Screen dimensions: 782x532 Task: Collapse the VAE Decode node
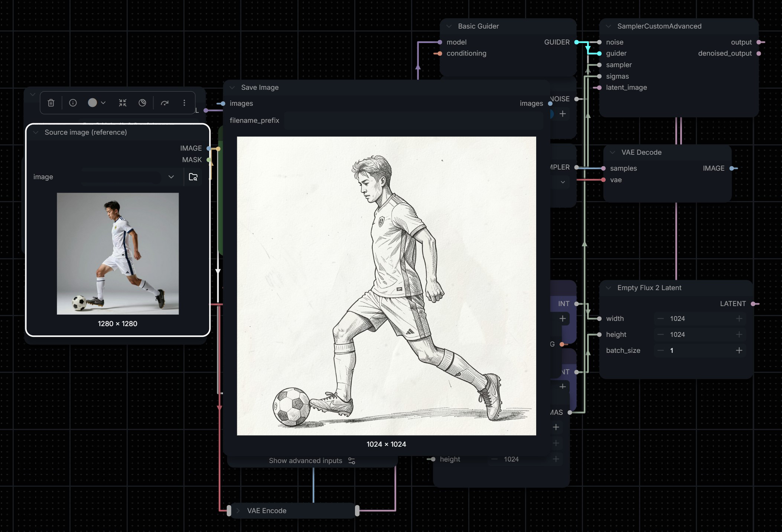[x=613, y=152]
